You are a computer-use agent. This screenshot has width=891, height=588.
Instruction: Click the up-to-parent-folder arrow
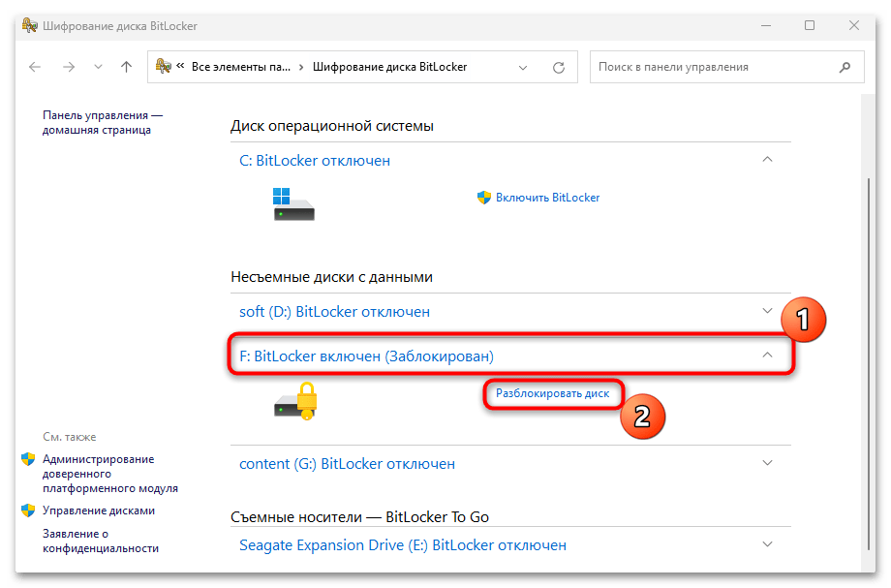pyautogui.click(x=126, y=67)
